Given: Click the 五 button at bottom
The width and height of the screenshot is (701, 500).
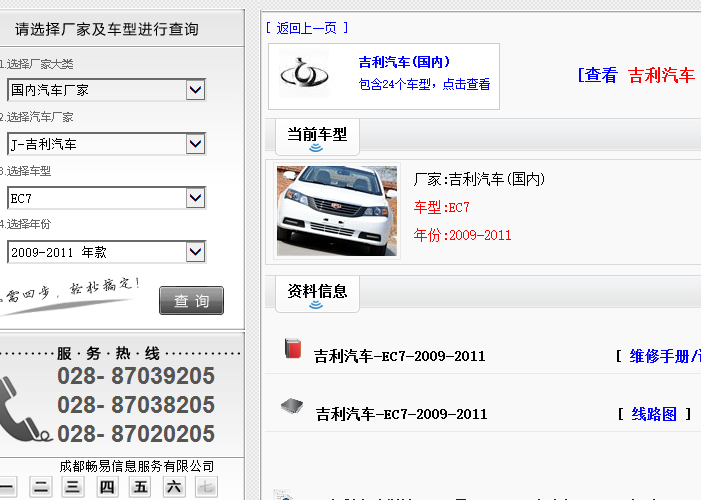Looking at the screenshot, I should pos(140,487).
